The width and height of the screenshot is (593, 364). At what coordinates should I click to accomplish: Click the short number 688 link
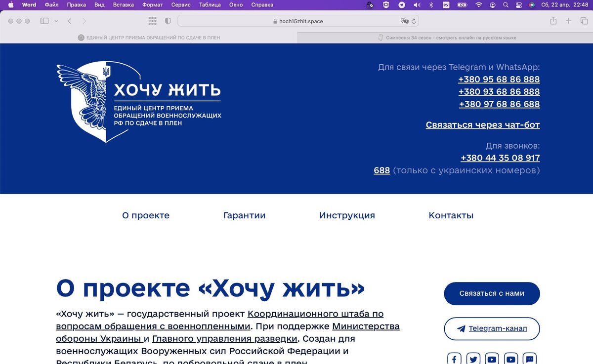[382, 170]
